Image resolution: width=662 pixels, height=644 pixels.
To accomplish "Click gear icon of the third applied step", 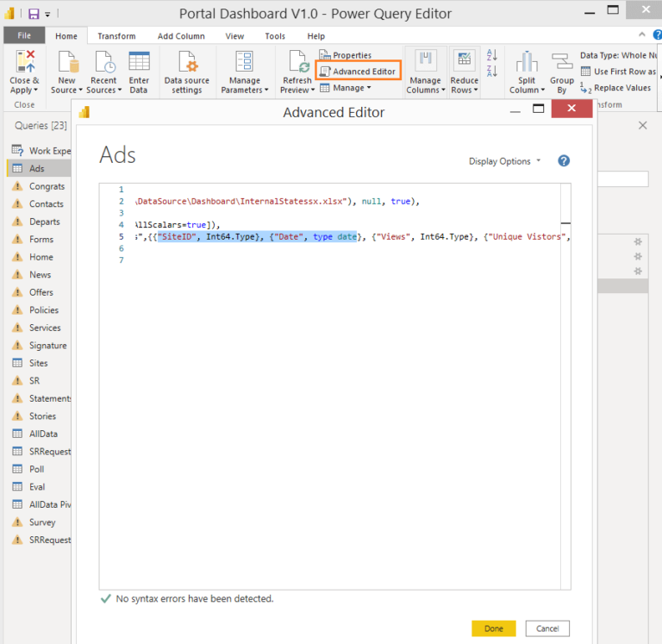I will (x=638, y=271).
